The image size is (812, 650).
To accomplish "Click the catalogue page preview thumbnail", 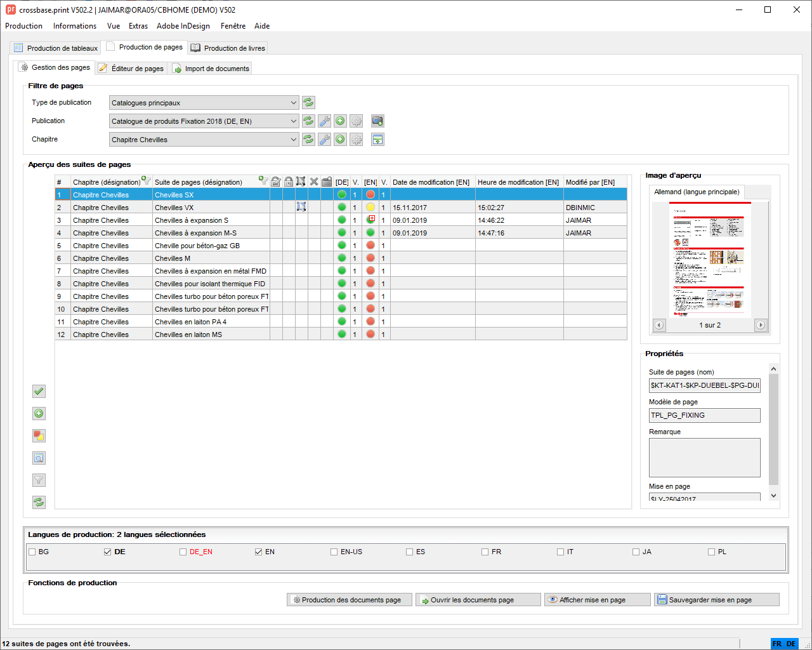I will click(710, 259).
